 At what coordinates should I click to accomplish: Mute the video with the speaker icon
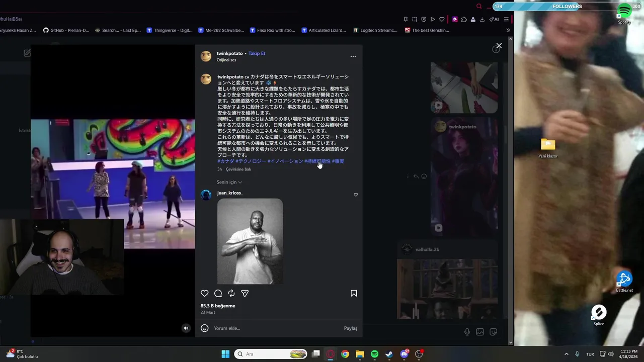click(186, 328)
